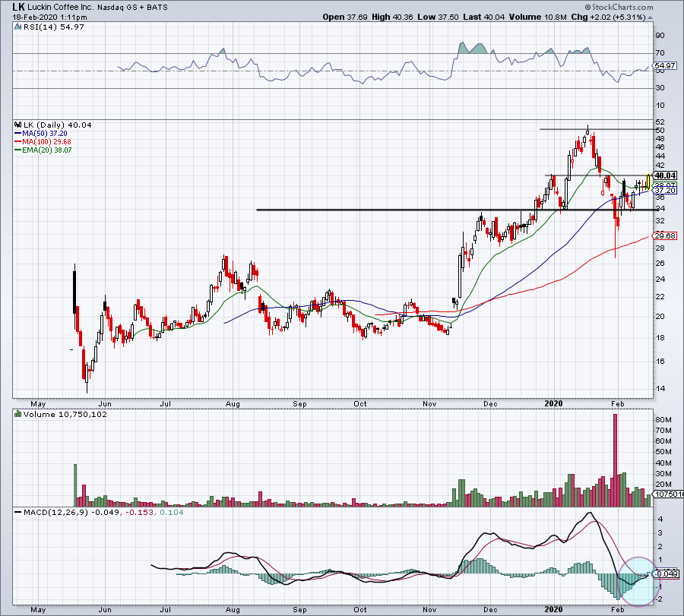Click the 10750102 volume tag on the right axis
684x616 pixels.
pyautogui.click(x=667, y=494)
